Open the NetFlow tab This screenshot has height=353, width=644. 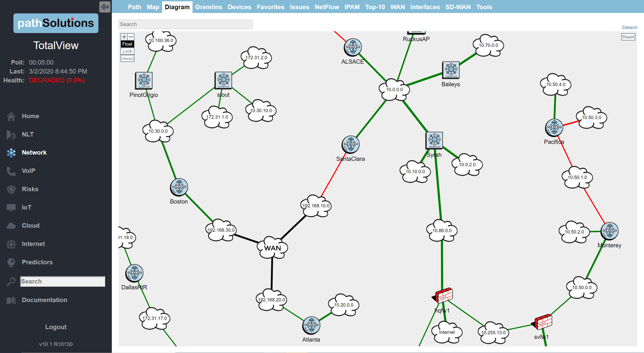[x=327, y=7]
